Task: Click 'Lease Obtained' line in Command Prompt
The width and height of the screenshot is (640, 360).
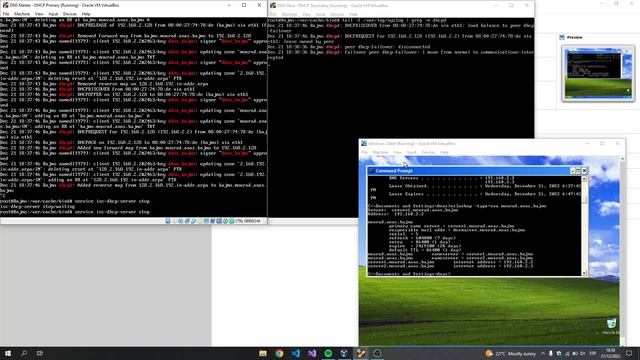Action: click(x=485, y=186)
